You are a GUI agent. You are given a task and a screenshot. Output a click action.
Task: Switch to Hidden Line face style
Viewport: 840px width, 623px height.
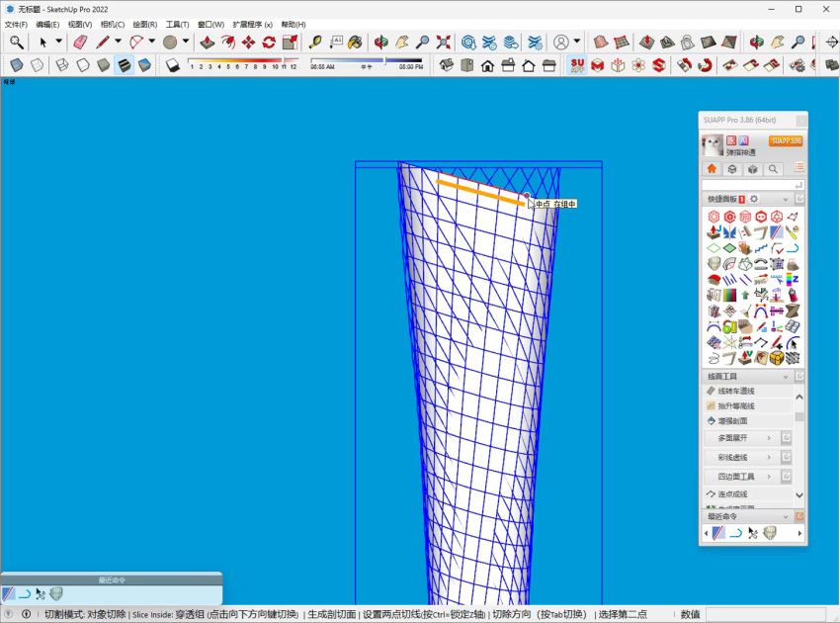coord(83,65)
